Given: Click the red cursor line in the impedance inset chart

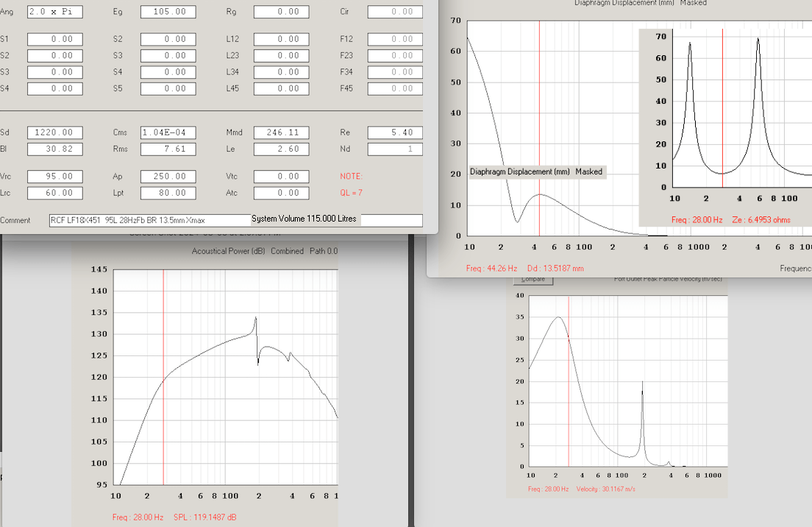Looking at the screenshot, I should point(722,108).
